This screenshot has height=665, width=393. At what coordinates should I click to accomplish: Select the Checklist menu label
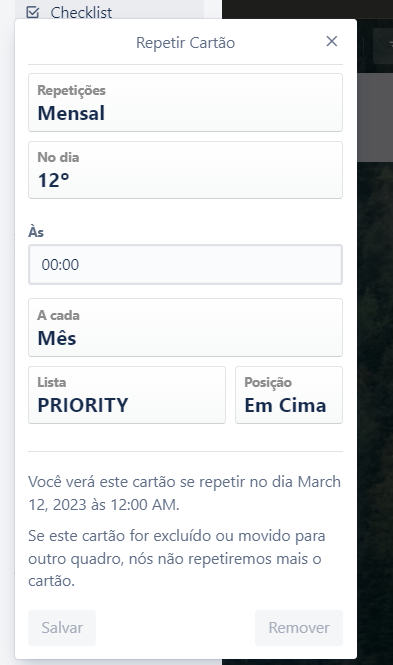coord(81,13)
